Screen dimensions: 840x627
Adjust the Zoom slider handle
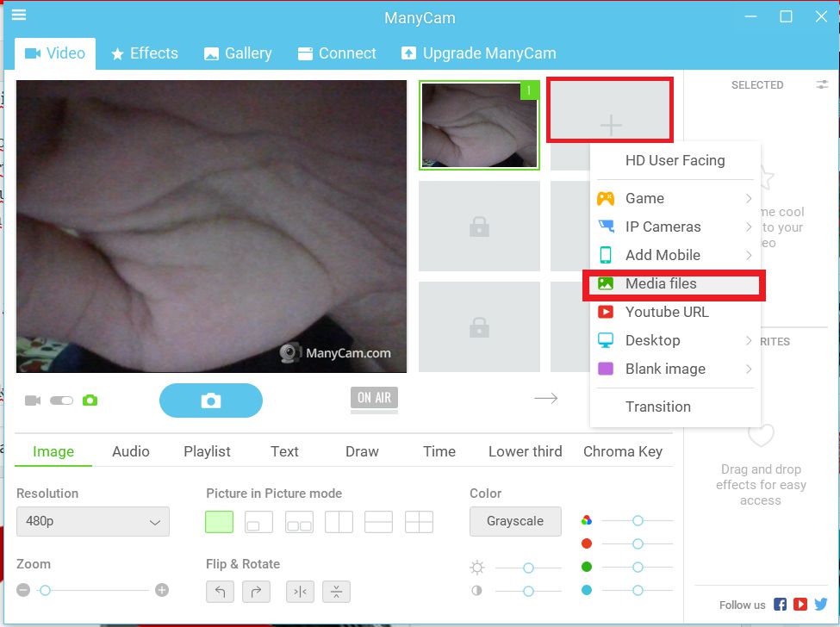[45, 590]
